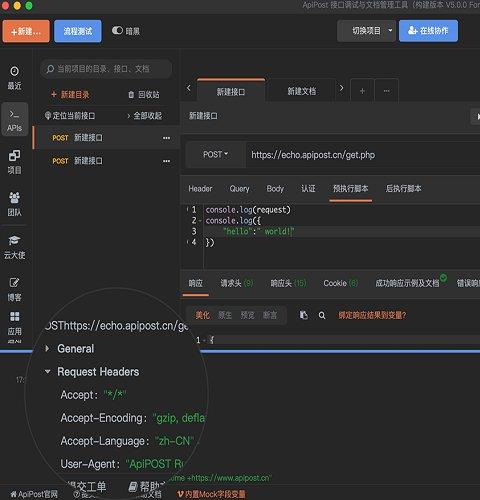The height and width of the screenshot is (500, 480).
Task: Switch to the 后执行脚本 tab
Action: [403, 189]
